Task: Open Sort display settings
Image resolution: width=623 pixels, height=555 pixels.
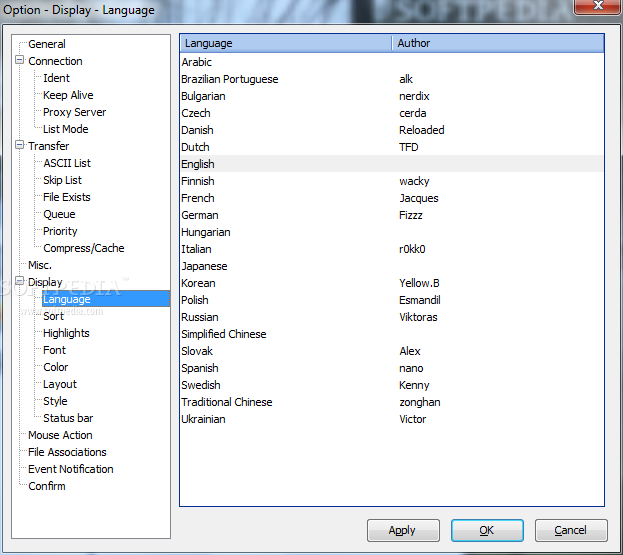Action: pyautogui.click(x=53, y=316)
